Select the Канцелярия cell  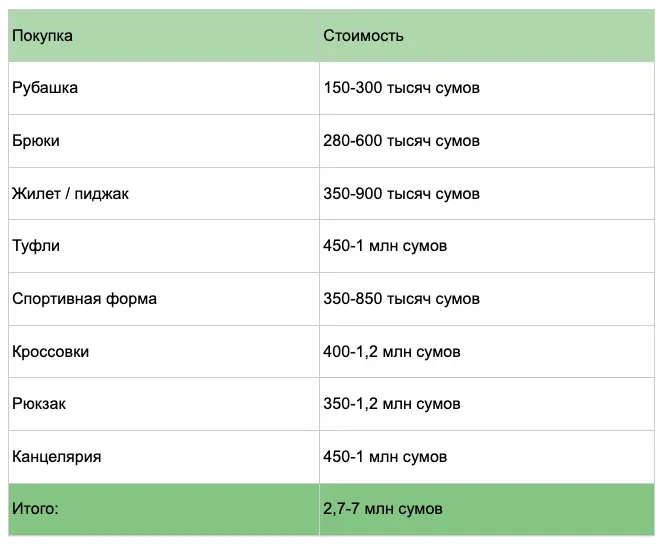pyautogui.click(x=163, y=457)
